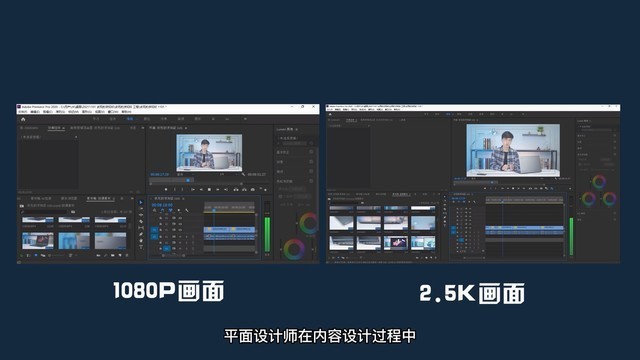
Task: Select the Track Select Forward tool, 1080P window
Action: [141, 208]
